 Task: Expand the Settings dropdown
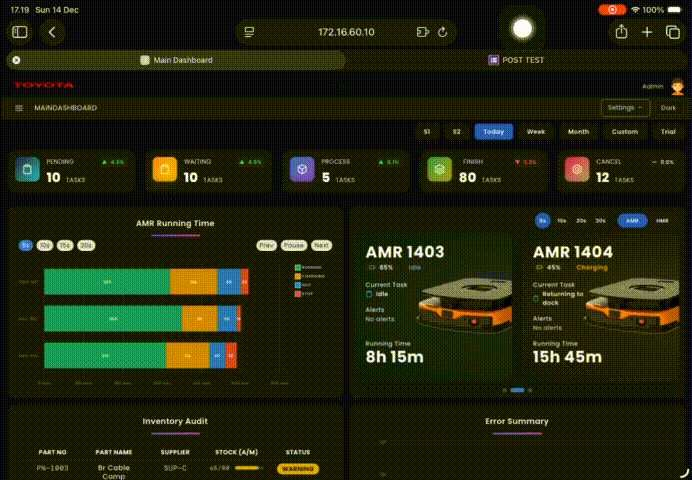point(625,107)
